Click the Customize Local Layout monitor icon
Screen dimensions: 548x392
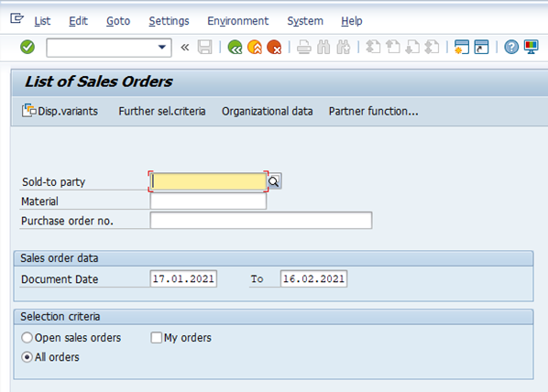tap(532, 47)
